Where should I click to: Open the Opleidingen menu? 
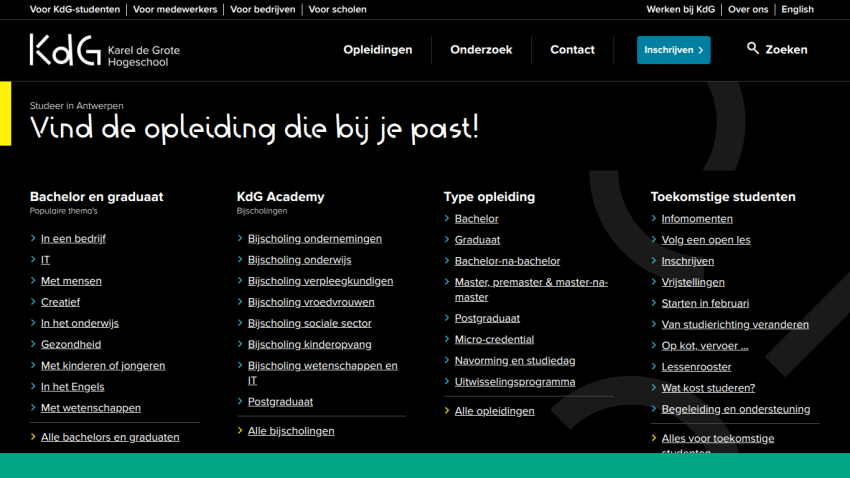pos(378,49)
